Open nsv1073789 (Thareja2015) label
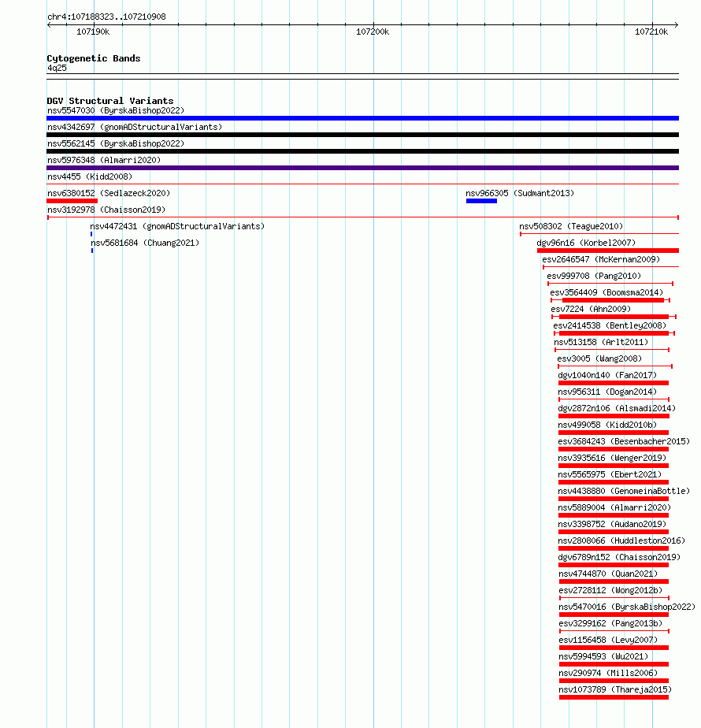Image resolution: width=701 pixels, height=728 pixels. 615,689
